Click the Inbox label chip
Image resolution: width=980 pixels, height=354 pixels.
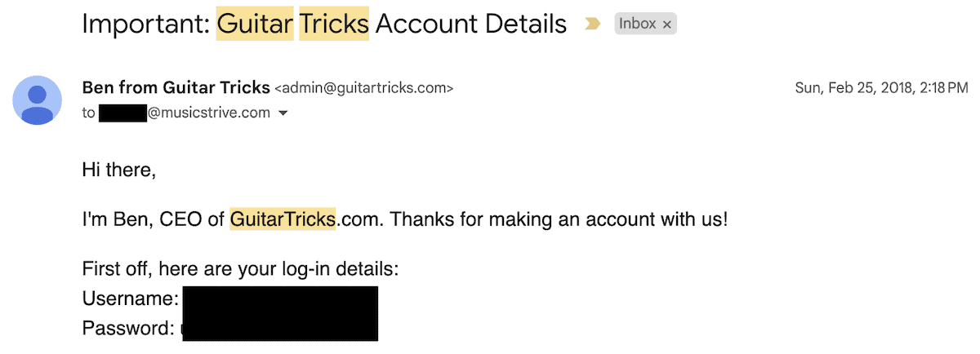pyautogui.click(x=638, y=24)
